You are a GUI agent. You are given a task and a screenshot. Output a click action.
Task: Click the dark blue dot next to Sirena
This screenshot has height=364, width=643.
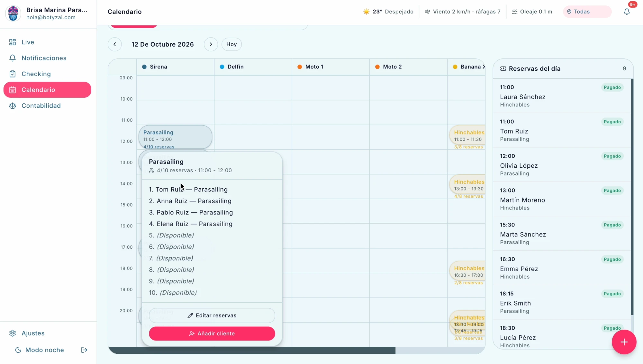click(144, 67)
